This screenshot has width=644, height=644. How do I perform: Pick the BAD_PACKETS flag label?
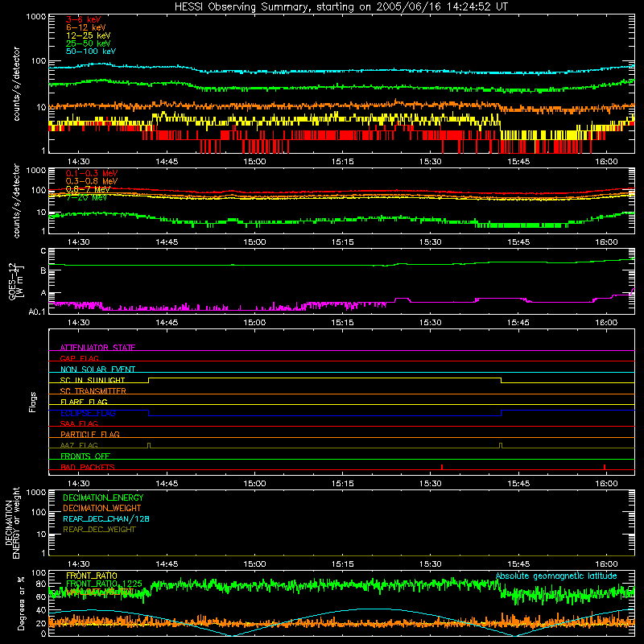[88, 467]
